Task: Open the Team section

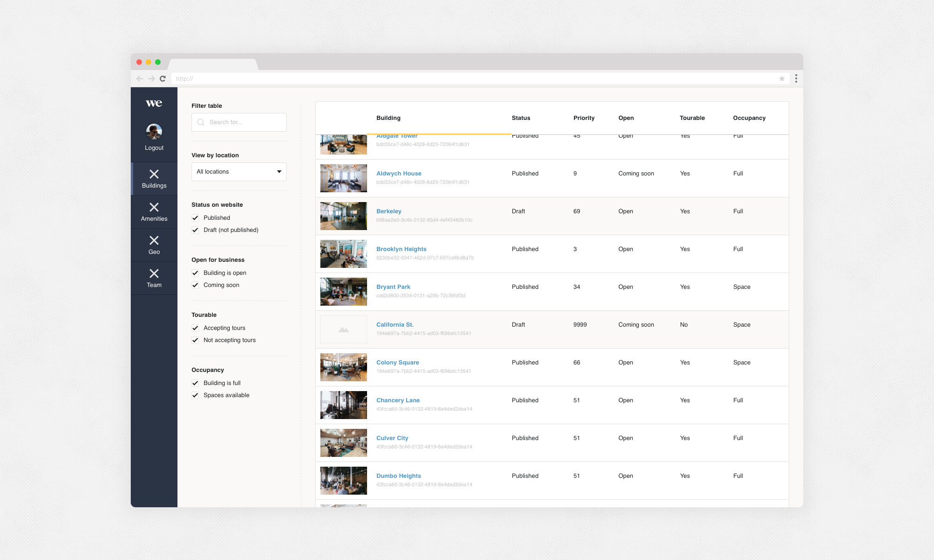Action: 154,278
